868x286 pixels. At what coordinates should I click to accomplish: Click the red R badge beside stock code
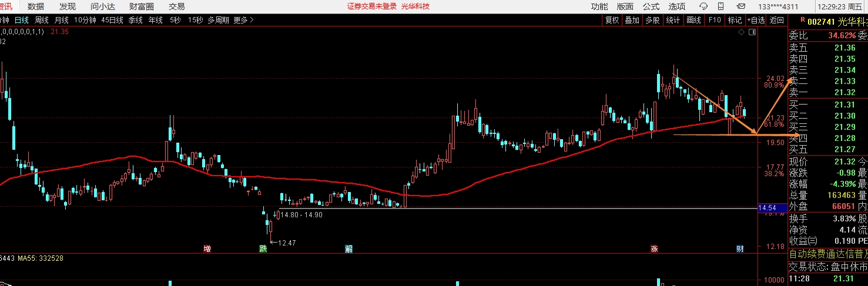coord(803,20)
